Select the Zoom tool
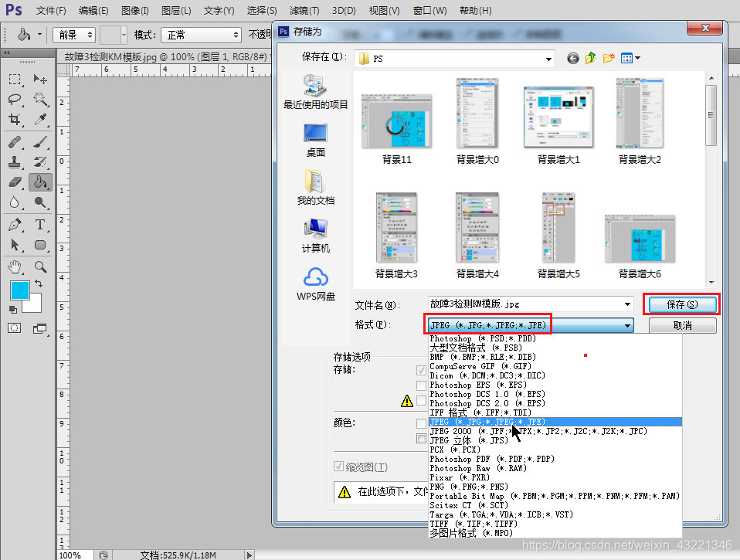This screenshot has width=740, height=560. [x=40, y=267]
